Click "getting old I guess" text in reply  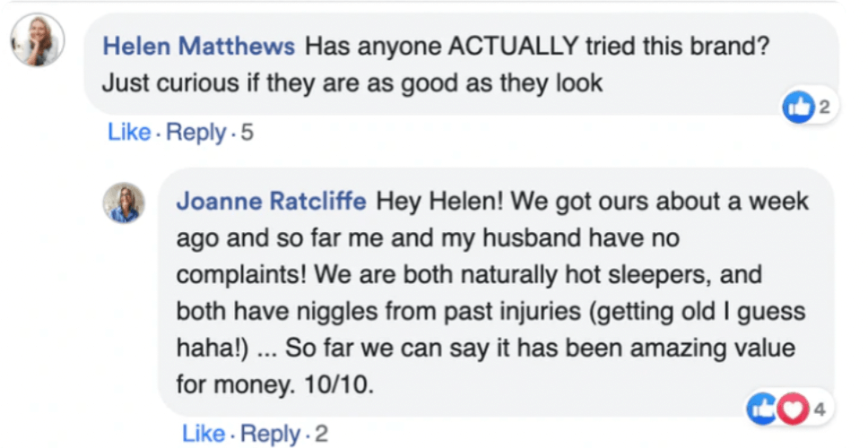[699, 313]
